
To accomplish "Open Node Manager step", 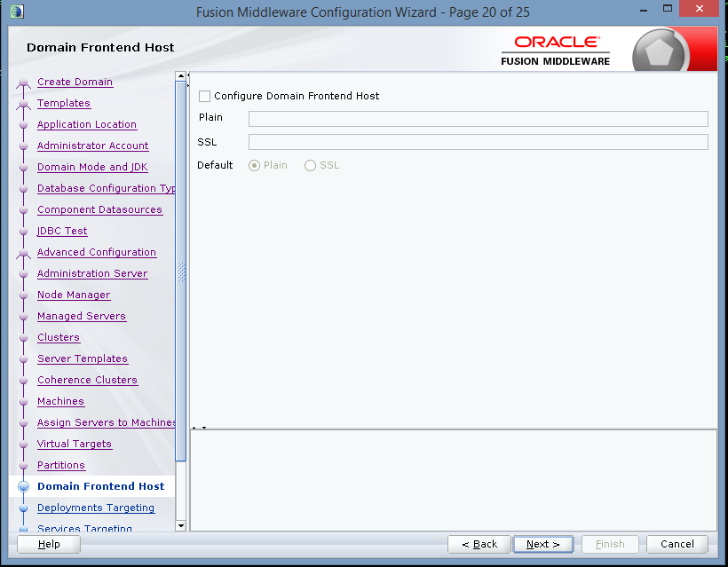I will (x=74, y=295).
